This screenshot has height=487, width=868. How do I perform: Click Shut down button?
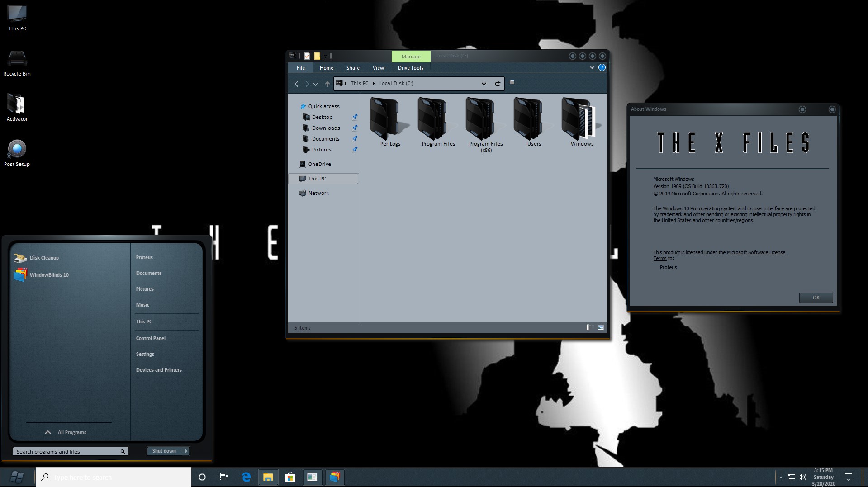click(164, 451)
